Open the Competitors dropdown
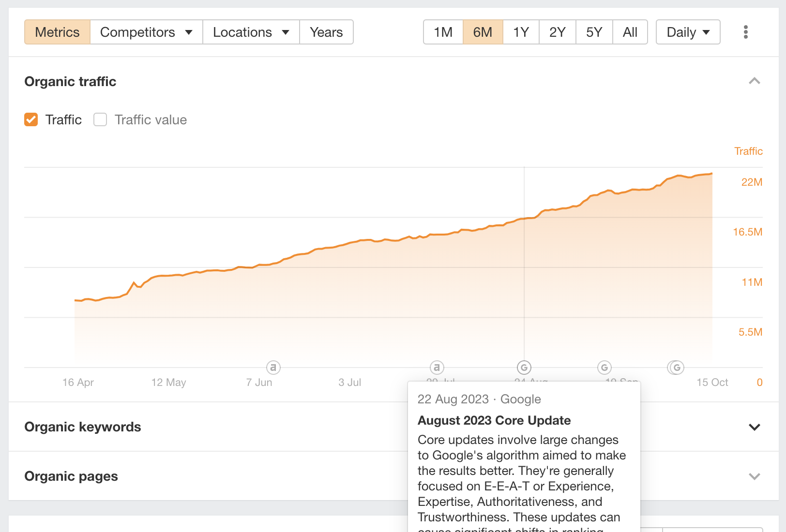786x532 pixels. click(146, 32)
